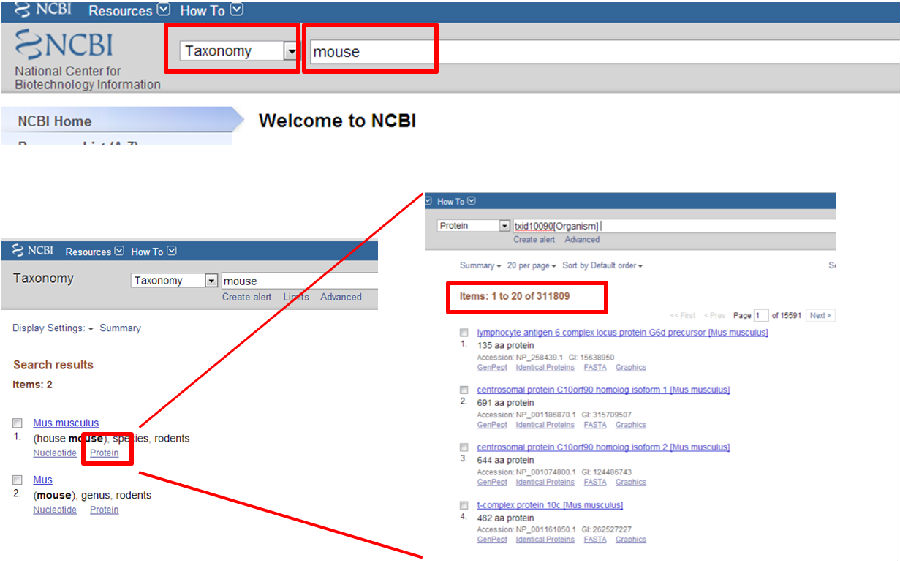Click Create alert in Protein window

tap(534, 239)
